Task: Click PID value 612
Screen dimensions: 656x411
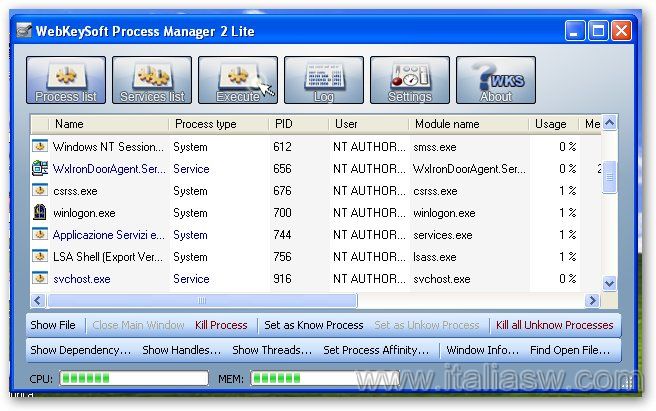Action: tap(282, 147)
